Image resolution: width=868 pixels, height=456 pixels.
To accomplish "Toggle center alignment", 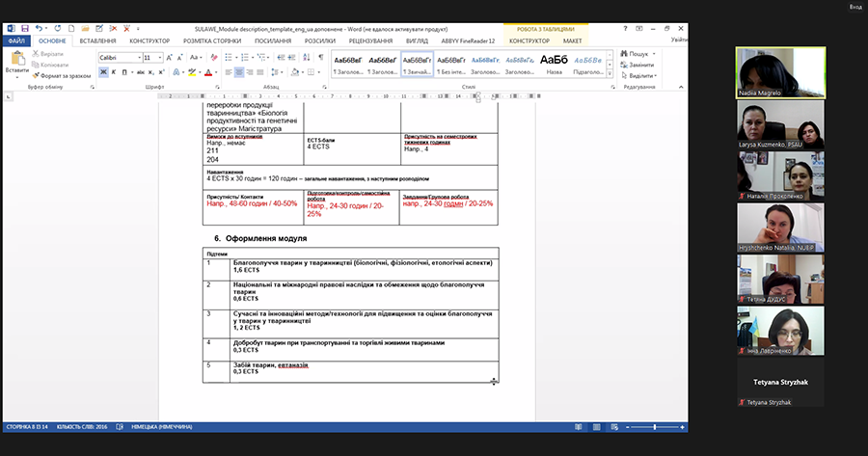I will pos(239,72).
